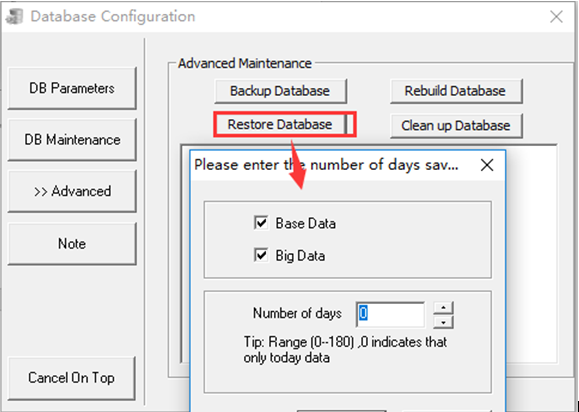Uncheck the Big Data checkbox

(261, 255)
